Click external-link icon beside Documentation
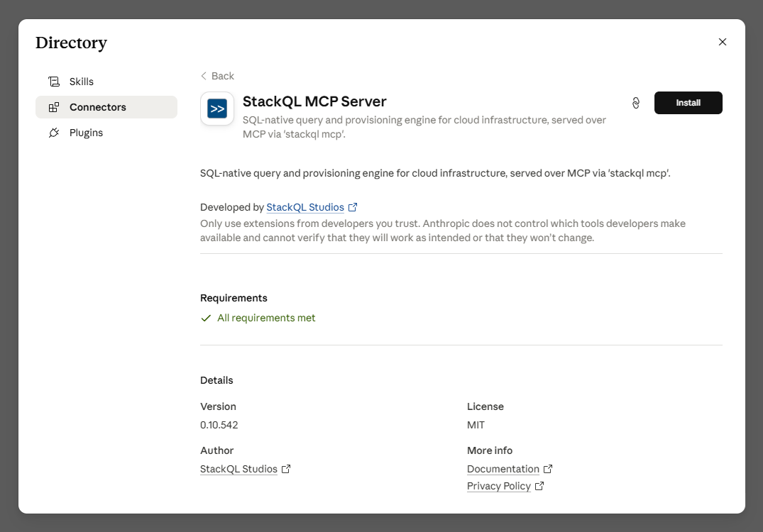Viewport: 763px width, 532px height. 548,469
